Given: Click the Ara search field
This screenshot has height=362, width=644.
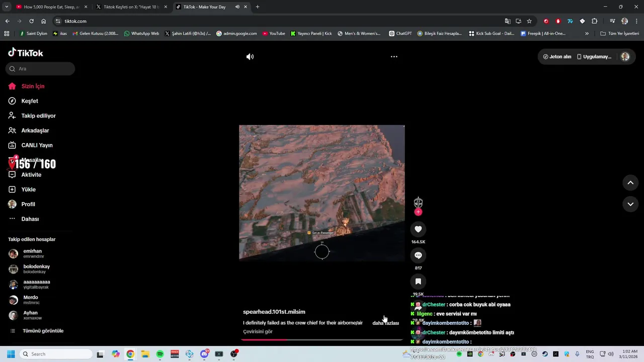Looking at the screenshot, I should click(40, 69).
